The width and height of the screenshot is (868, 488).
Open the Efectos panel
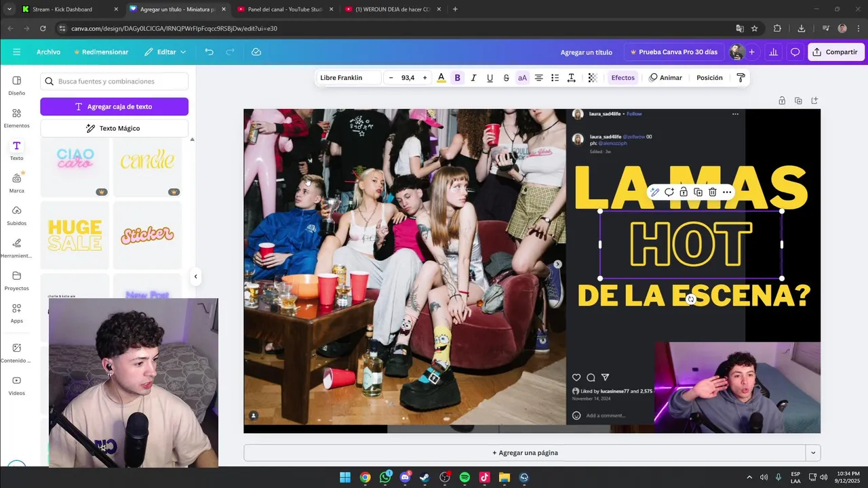pyautogui.click(x=623, y=78)
